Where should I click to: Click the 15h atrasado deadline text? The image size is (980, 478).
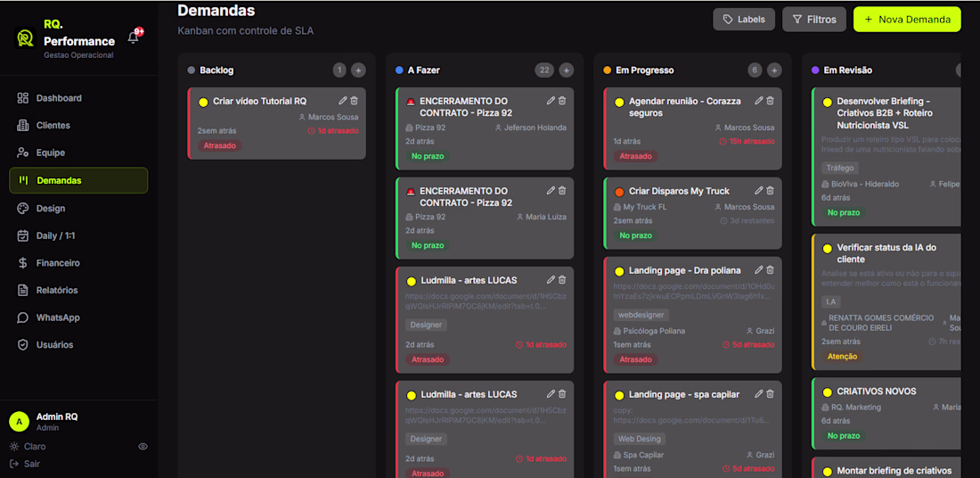[747, 142]
